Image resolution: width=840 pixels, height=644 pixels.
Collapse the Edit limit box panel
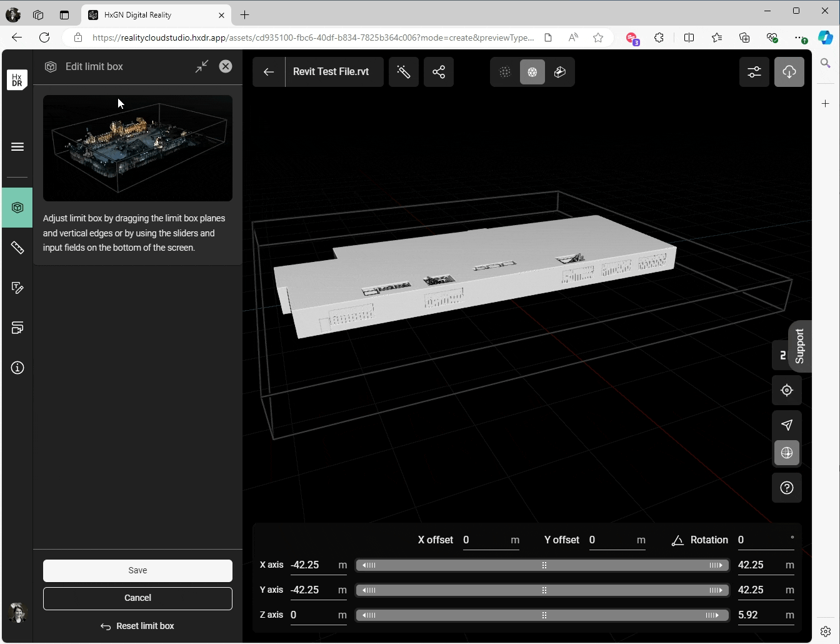[x=201, y=66]
